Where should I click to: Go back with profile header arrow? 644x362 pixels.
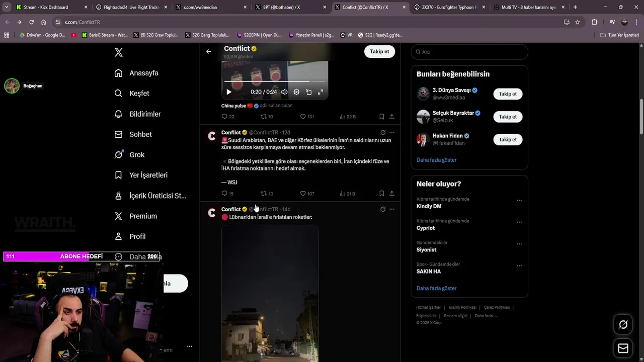pyautogui.click(x=208, y=51)
